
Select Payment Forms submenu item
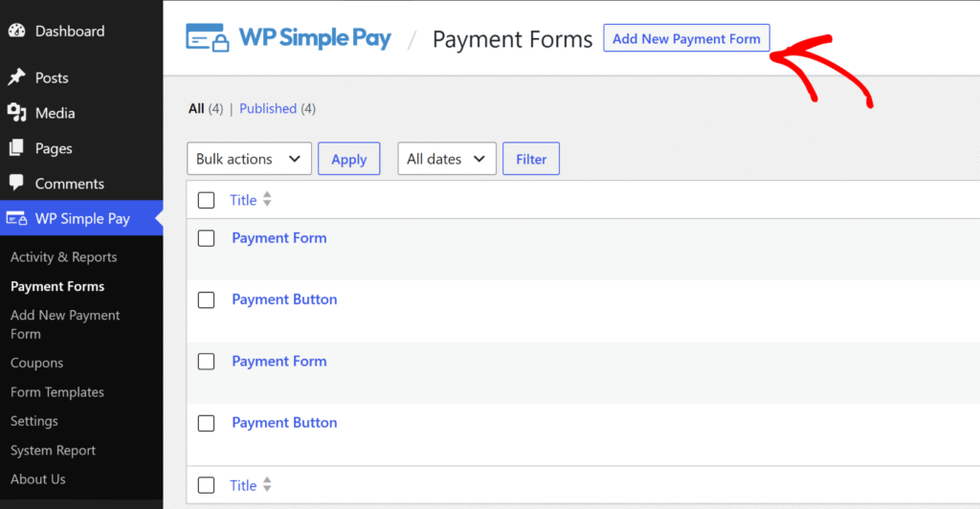pos(57,286)
